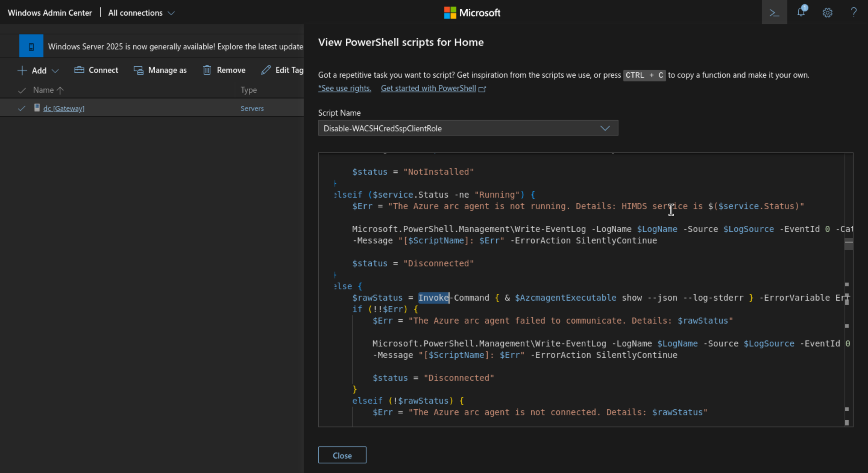
Task: Expand the All connections dropdown
Action: (x=141, y=13)
